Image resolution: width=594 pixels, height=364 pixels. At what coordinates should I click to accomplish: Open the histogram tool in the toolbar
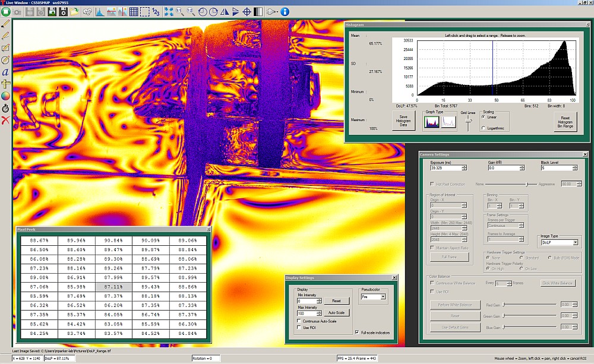[x=100, y=11]
